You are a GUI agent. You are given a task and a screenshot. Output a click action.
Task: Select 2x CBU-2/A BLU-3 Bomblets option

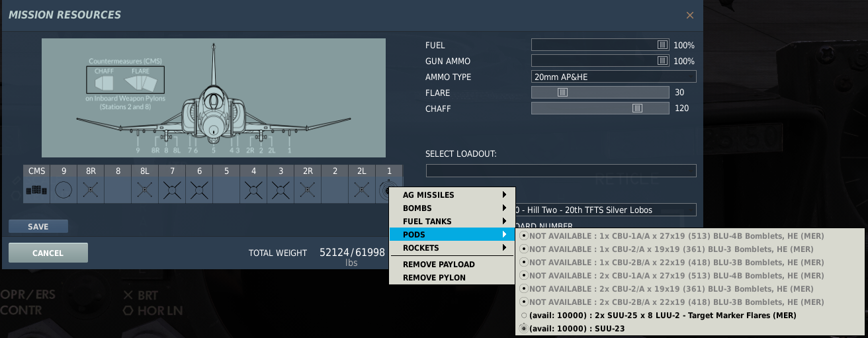(x=689, y=289)
